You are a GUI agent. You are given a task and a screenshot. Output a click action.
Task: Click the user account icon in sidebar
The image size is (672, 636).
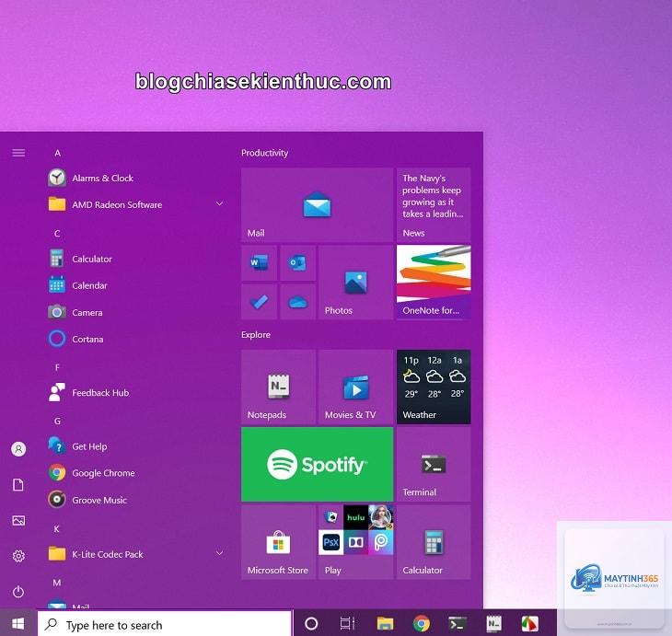(x=18, y=449)
